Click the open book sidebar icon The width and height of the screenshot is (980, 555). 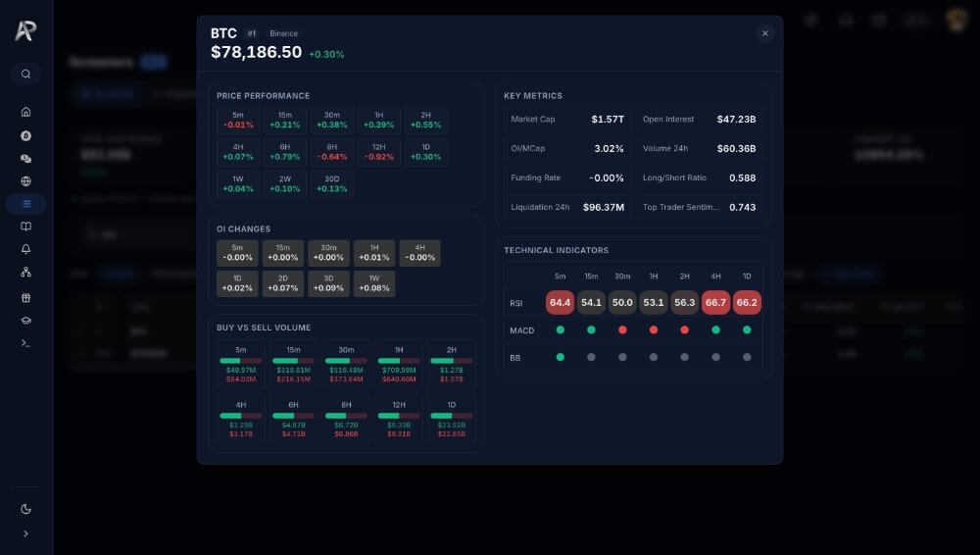(25, 227)
